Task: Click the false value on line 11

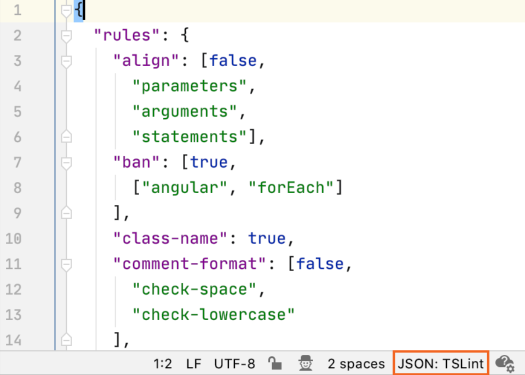Action: [x=320, y=264]
